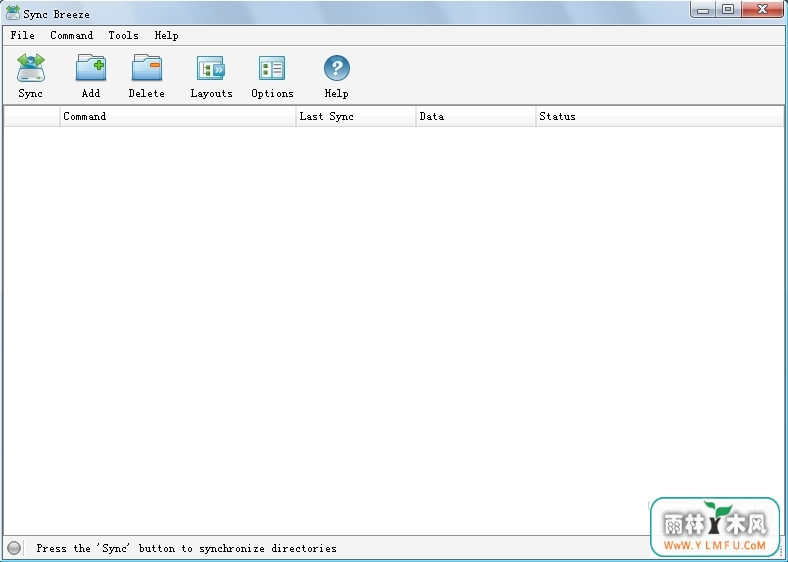
Task: Open the Help menu
Action: tap(166, 35)
